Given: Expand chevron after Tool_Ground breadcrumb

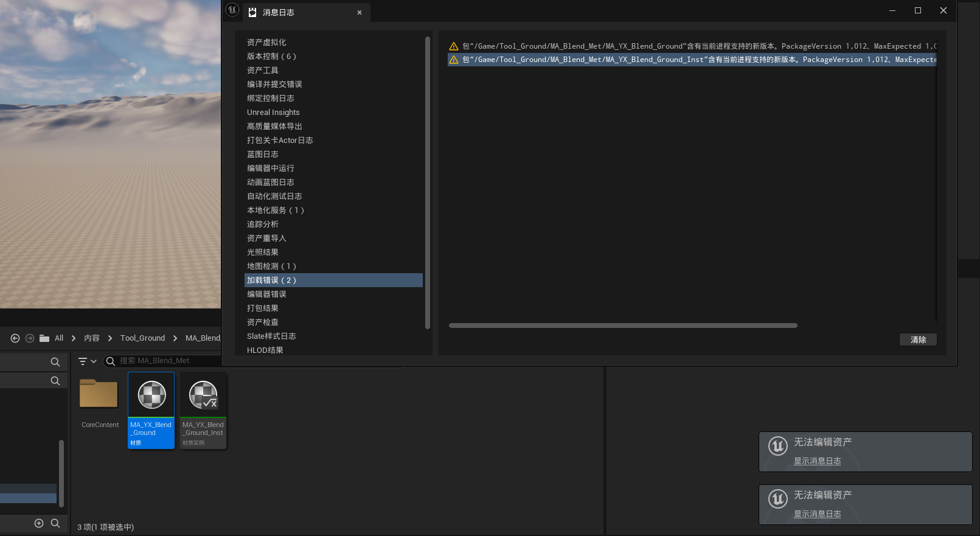Looking at the screenshot, I should pos(175,338).
